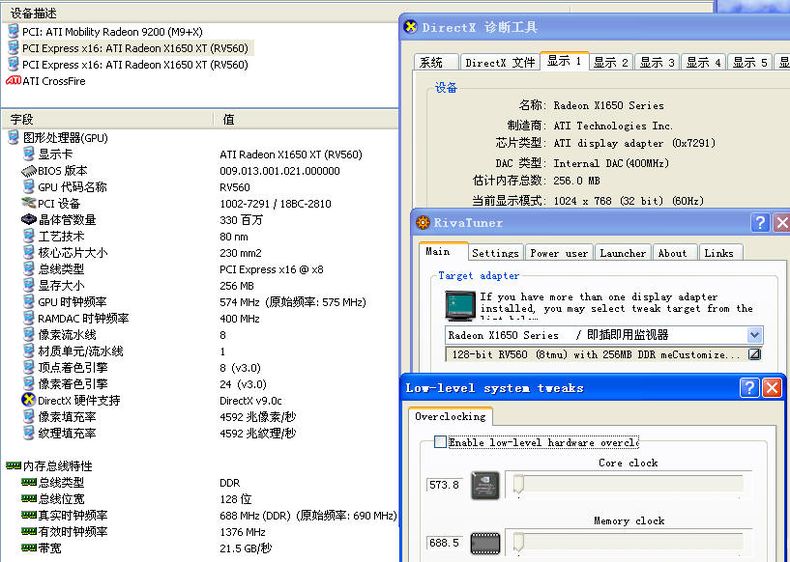Image resolution: width=790 pixels, height=562 pixels.
Task: Click the 显卡 row icon
Action: click(29, 154)
